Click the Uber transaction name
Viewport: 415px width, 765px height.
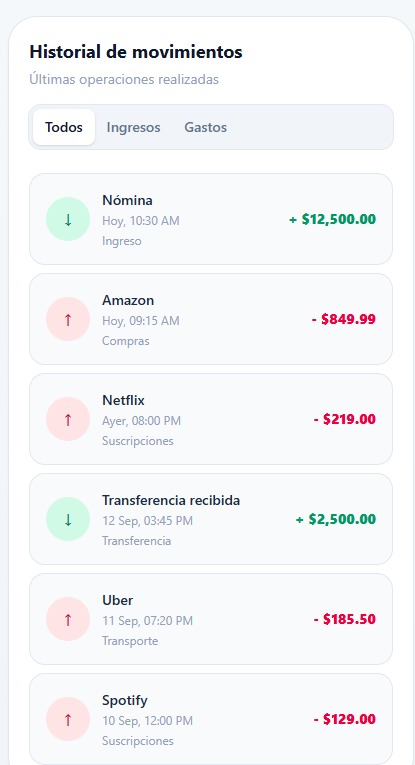[x=118, y=600]
